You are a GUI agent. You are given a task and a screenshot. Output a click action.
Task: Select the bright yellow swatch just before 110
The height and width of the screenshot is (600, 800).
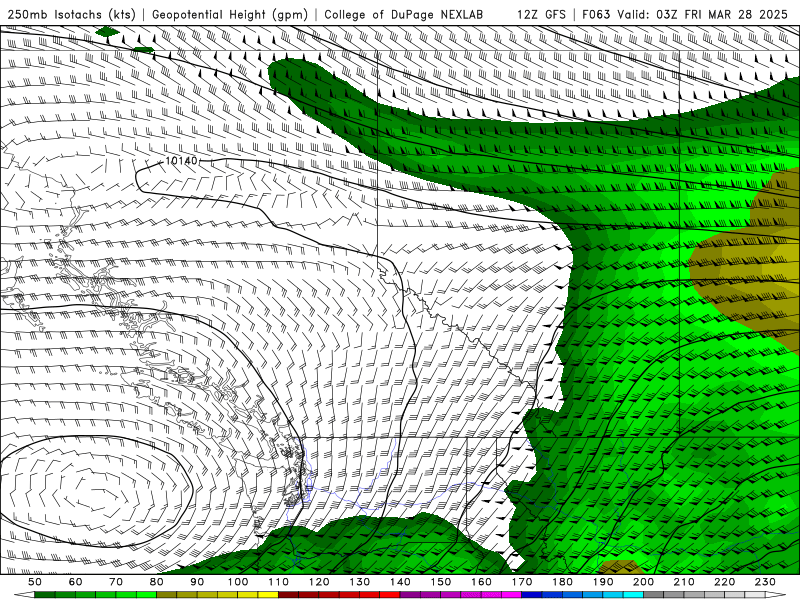[268, 595]
